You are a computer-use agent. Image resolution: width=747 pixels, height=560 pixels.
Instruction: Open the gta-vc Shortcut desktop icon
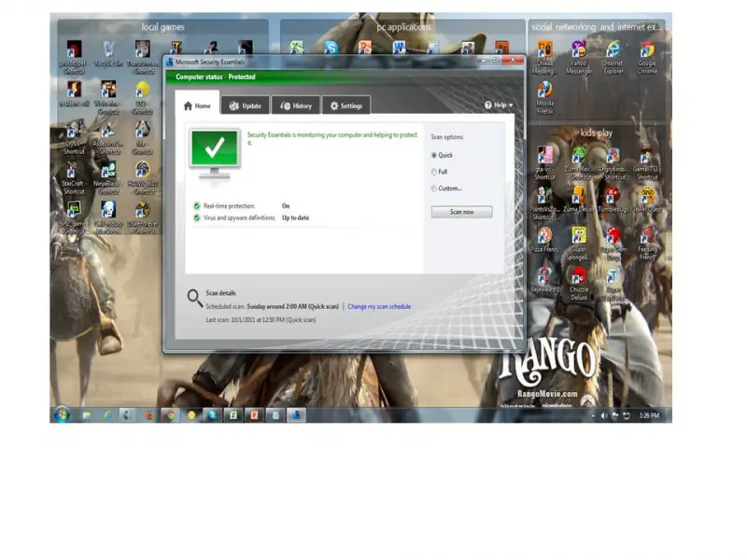[544, 163]
